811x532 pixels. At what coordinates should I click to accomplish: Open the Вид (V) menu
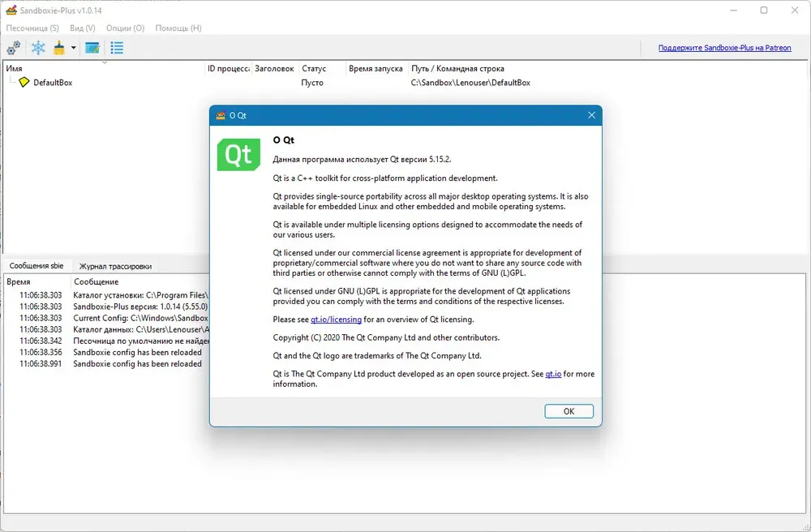(x=83, y=28)
